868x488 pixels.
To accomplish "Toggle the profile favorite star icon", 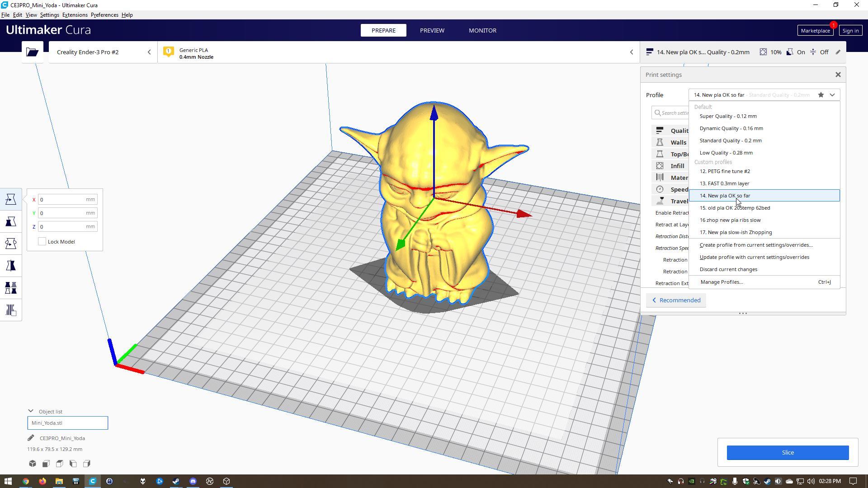I will click(x=821, y=95).
